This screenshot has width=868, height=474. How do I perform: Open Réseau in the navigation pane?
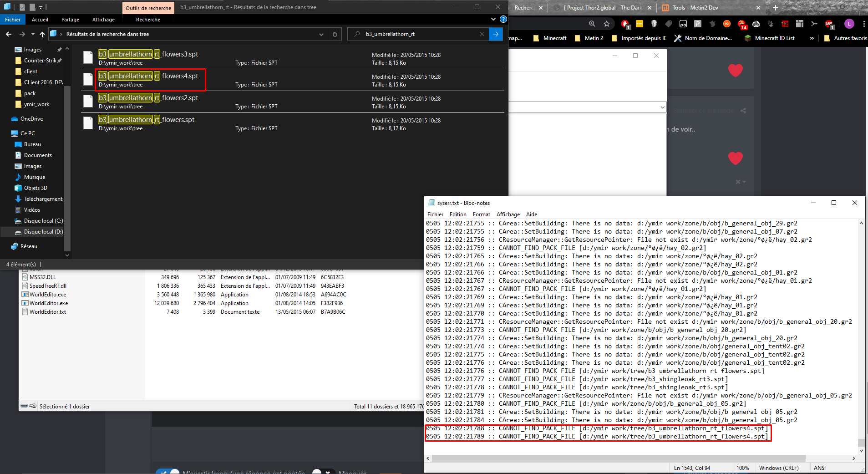[x=29, y=246]
